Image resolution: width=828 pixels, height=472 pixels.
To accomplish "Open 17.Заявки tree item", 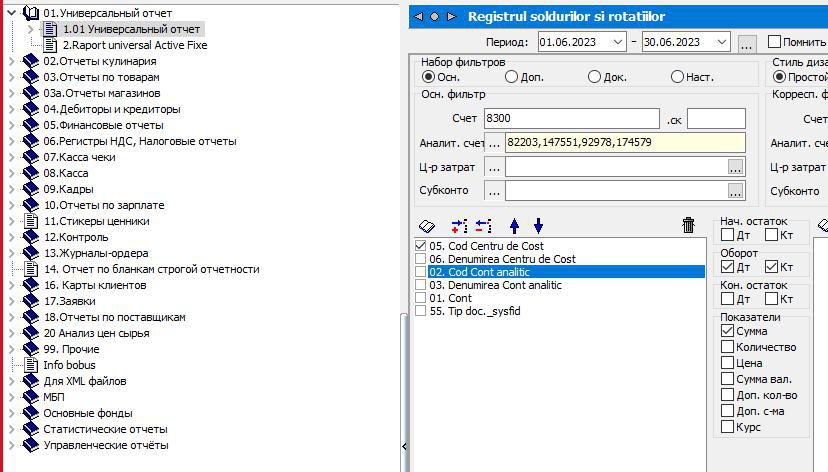I will tap(70, 301).
